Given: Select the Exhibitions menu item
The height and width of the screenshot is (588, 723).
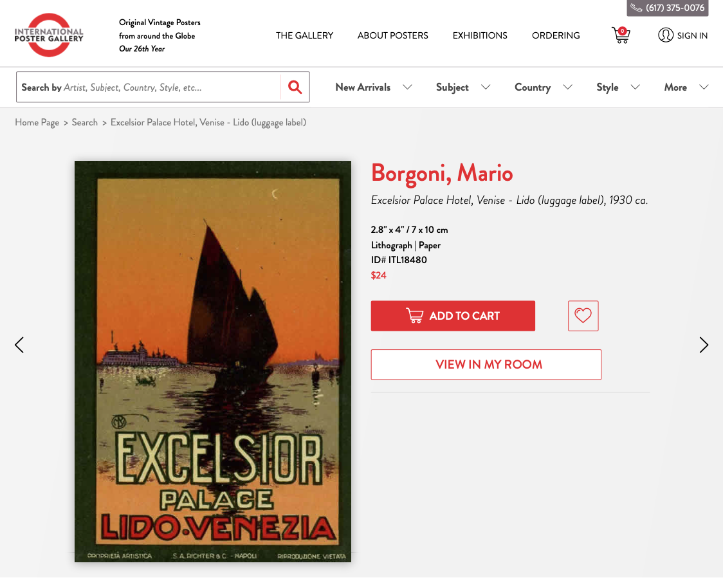Looking at the screenshot, I should [x=480, y=35].
